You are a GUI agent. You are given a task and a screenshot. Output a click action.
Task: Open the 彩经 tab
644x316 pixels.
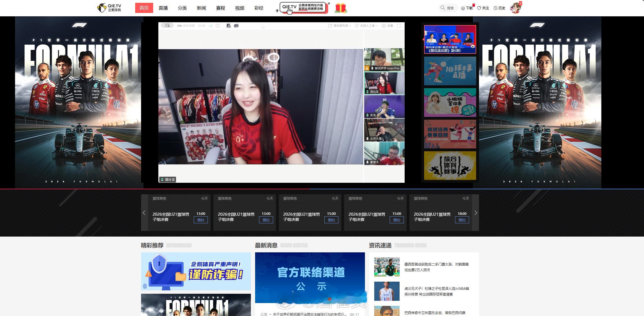pos(259,8)
